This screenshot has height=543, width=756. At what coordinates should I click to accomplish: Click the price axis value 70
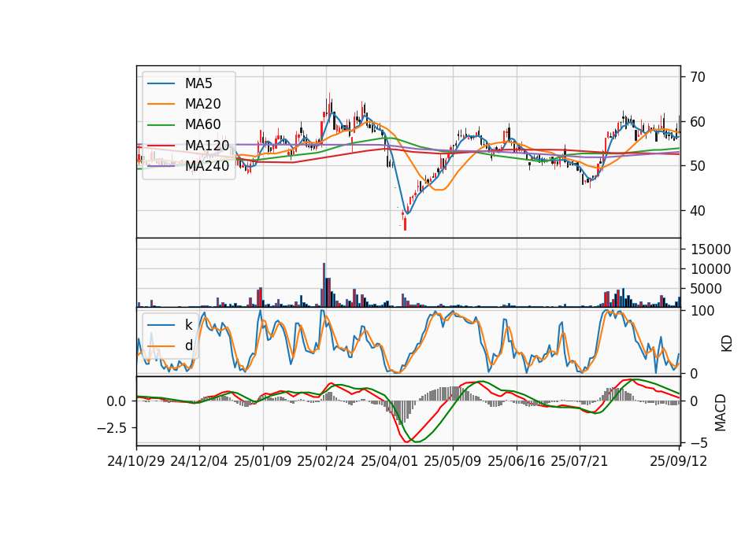pos(698,77)
